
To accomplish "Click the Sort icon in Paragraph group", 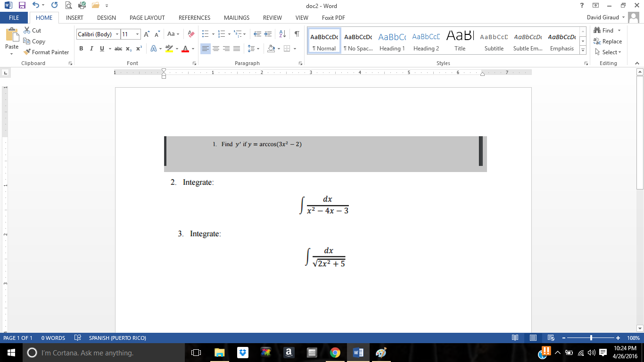I will (282, 33).
